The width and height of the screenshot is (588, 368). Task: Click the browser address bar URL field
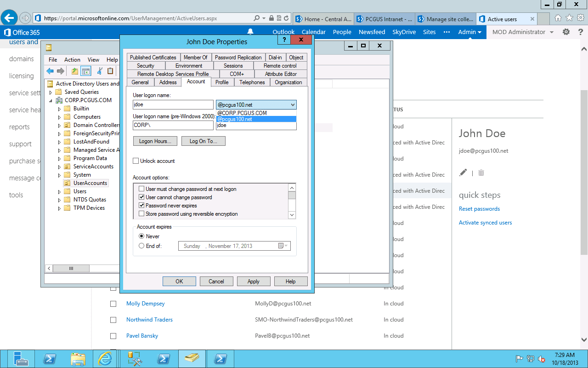click(x=138, y=18)
